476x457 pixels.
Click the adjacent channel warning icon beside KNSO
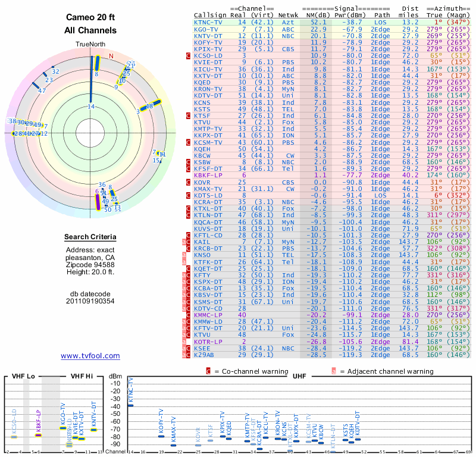184,255
